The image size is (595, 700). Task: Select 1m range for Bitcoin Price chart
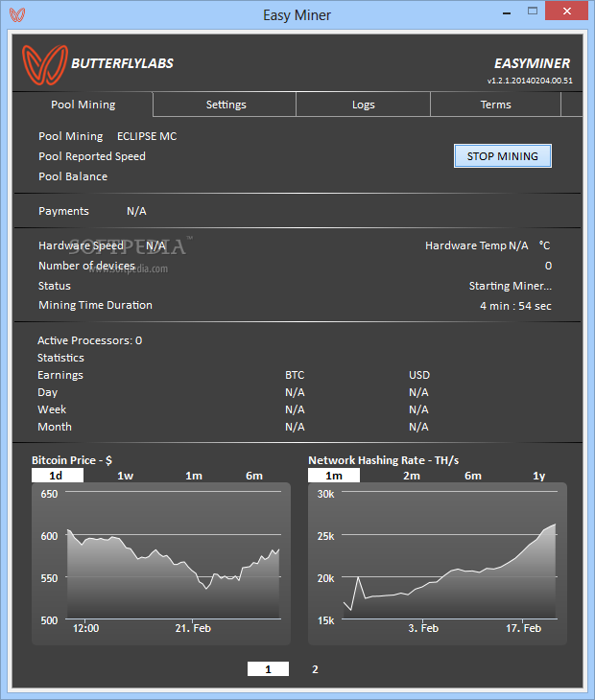(x=194, y=476)
